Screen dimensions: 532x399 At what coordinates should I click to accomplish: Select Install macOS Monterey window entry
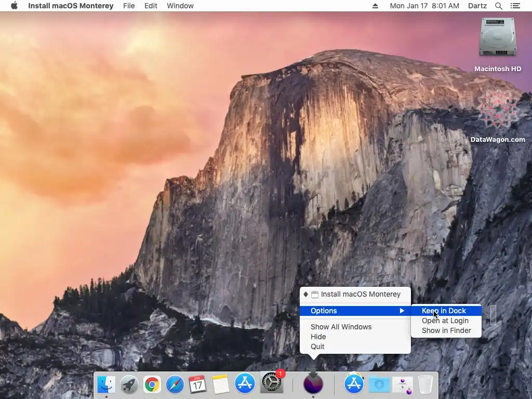click(355, 294)
